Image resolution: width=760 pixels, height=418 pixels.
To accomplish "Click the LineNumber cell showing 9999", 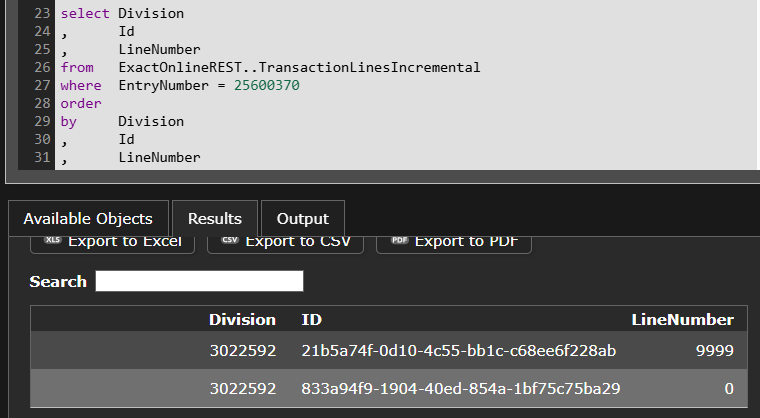I will click(714, 351).
